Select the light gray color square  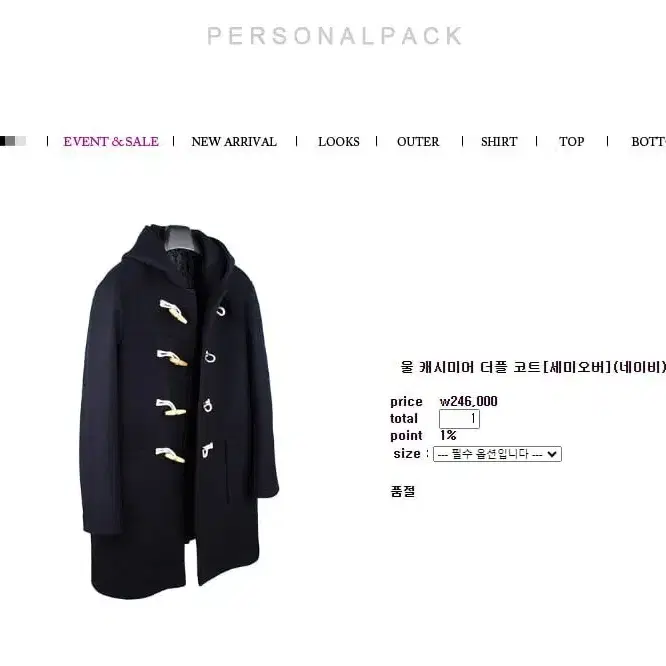21,141
